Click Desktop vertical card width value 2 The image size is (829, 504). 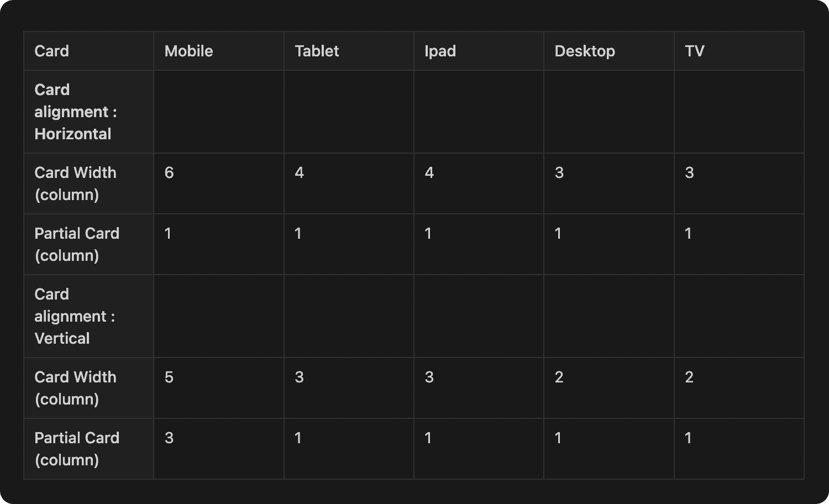click(x=559, y=377)
